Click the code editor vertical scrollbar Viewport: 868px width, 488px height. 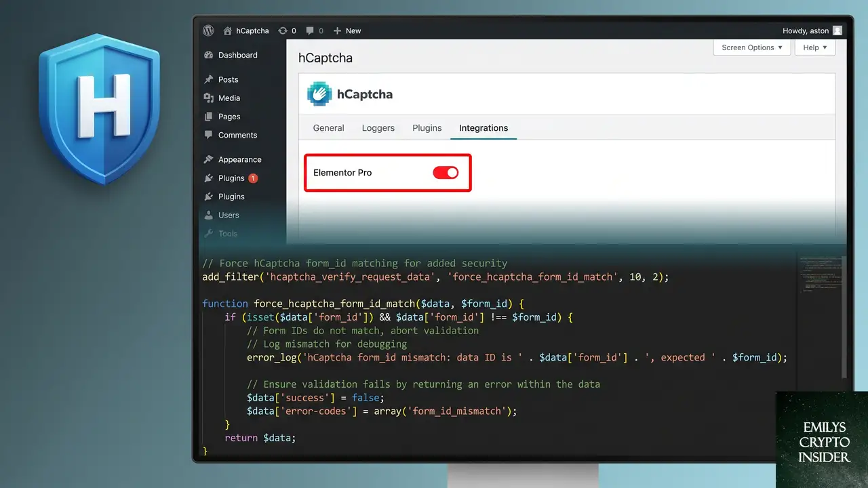click(x=844, y=317)
